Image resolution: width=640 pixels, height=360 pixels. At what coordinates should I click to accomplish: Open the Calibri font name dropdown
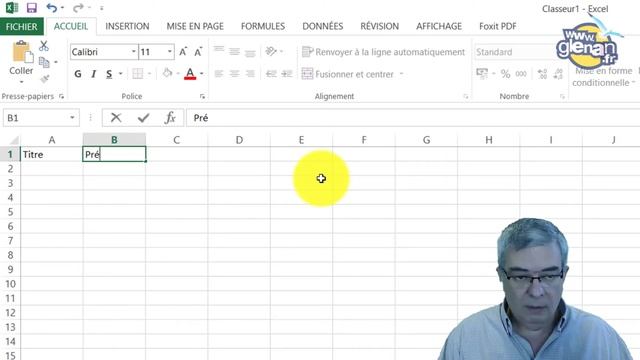[x=133, y=52]
